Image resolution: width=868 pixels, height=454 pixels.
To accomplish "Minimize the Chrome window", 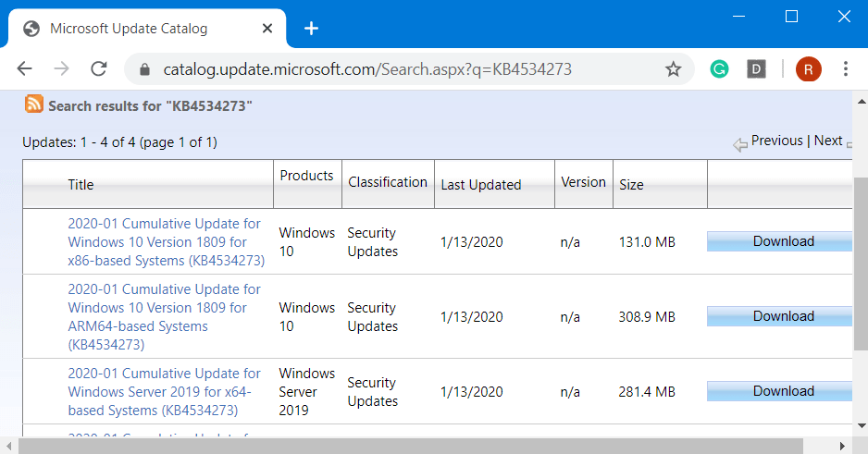I will pyautogui.click(x=738, y=17).
